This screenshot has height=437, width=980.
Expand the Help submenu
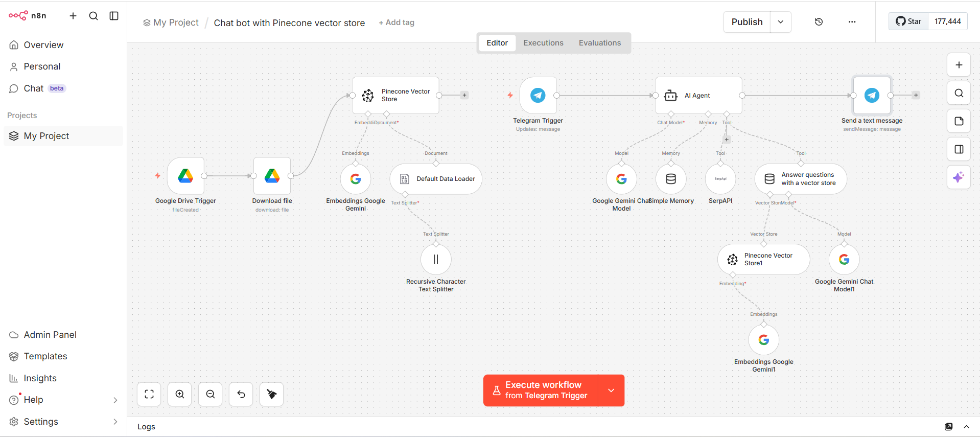tap(115, 400)
